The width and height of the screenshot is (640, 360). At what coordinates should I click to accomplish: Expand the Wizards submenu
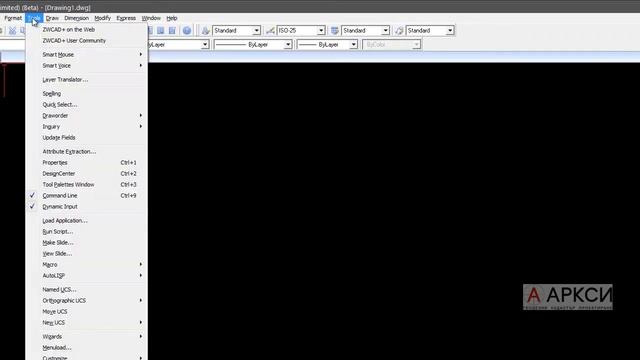(87, 336)
